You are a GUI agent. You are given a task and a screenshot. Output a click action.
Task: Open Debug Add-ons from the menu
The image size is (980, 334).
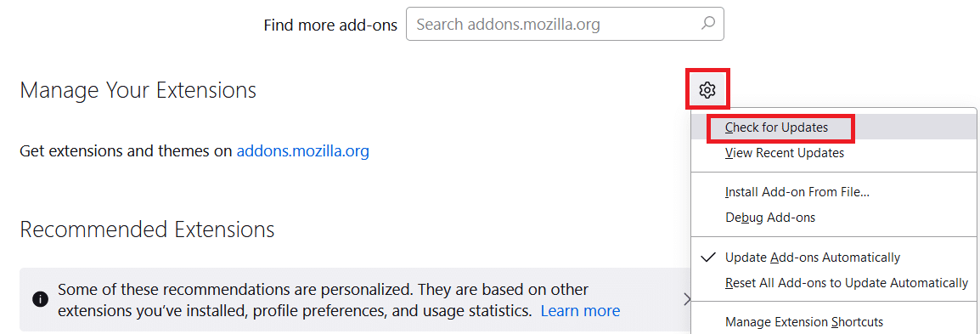[770, 218]
